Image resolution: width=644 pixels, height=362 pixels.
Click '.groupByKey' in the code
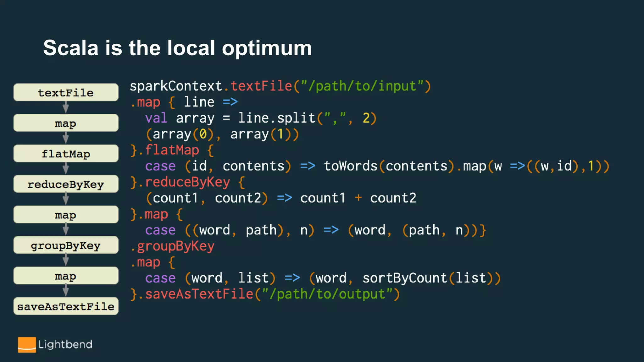point(172,246)
